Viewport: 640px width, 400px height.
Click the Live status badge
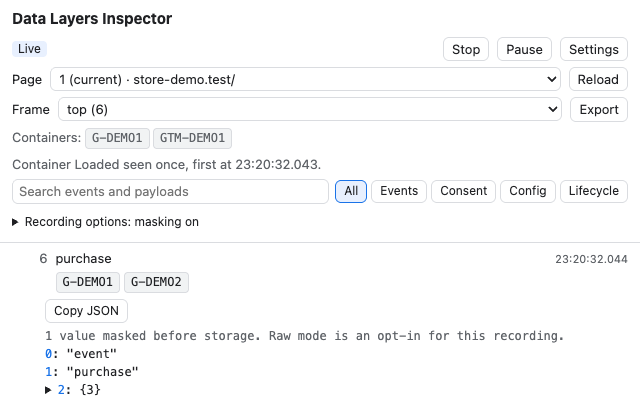(29, 49)
